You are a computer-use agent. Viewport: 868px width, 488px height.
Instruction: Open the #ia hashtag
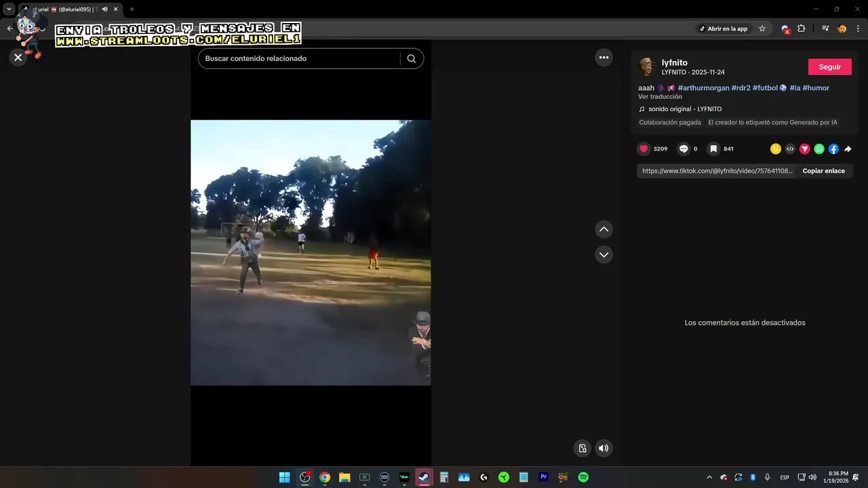pyautogui.click(x=795, y=88)
